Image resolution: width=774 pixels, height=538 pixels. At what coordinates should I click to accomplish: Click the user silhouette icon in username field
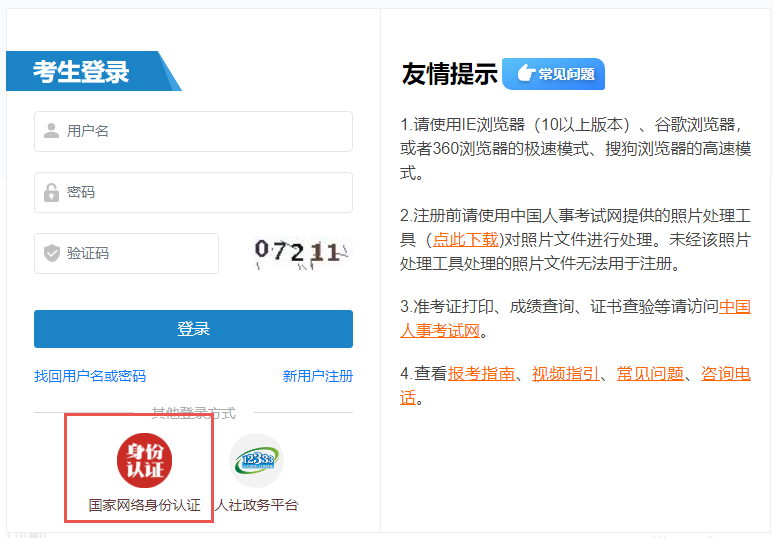(51, 131)
